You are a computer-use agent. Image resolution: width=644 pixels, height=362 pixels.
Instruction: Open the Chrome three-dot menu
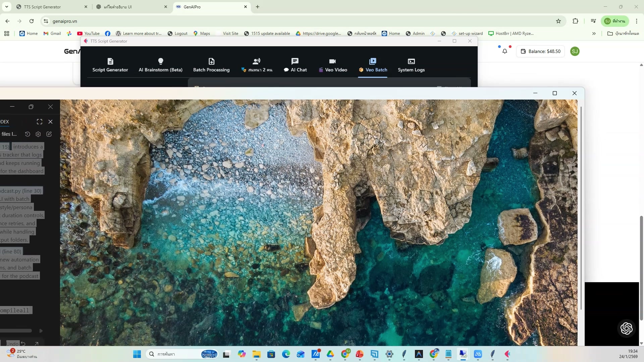[636, 21]
